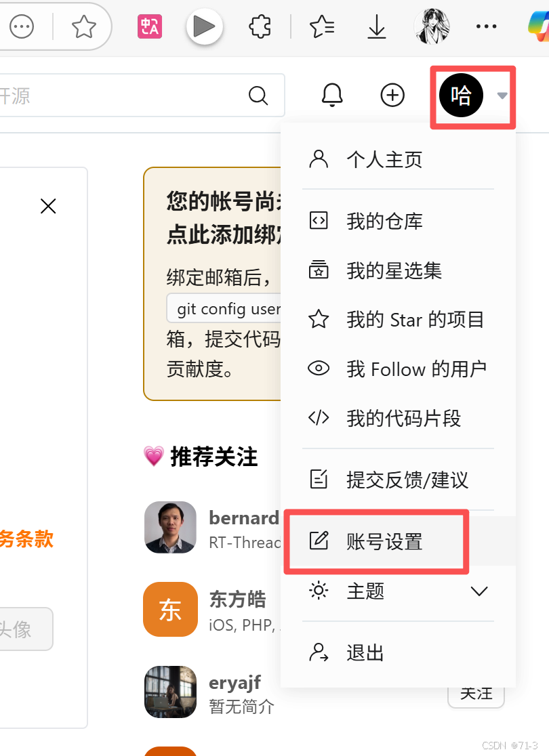Choose 退出 to log out
549x756 pixels.
398,653
